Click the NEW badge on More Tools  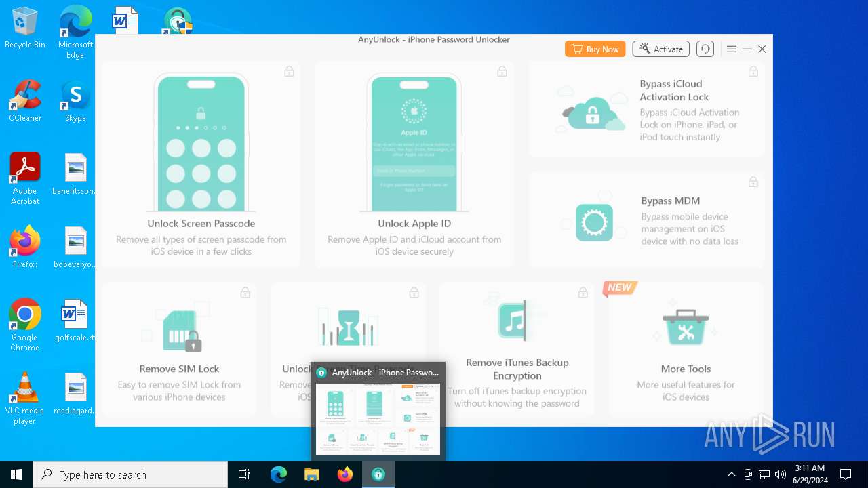click(619, 288)
